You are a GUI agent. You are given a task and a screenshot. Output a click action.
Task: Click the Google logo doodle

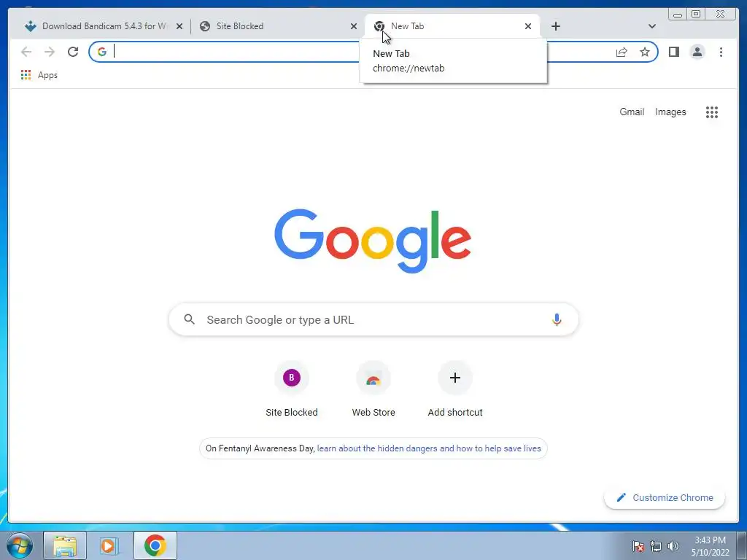tap(373, 241)
